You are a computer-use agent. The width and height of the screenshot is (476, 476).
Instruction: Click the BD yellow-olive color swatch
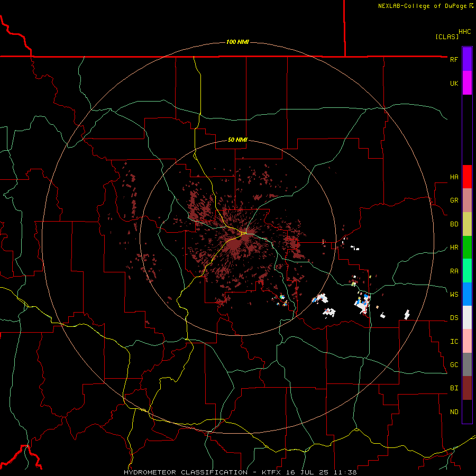[x=467, y=224]
